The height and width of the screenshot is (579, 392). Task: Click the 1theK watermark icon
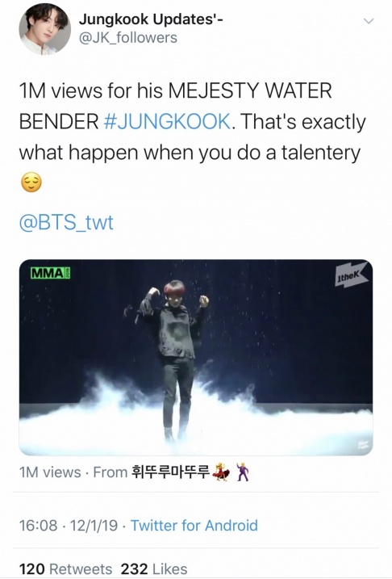[351, 275]
